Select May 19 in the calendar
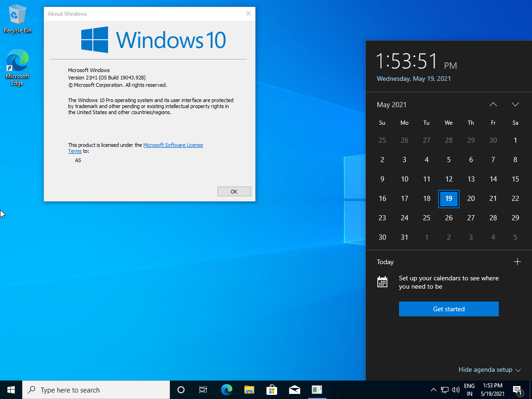 coord(448,199)
